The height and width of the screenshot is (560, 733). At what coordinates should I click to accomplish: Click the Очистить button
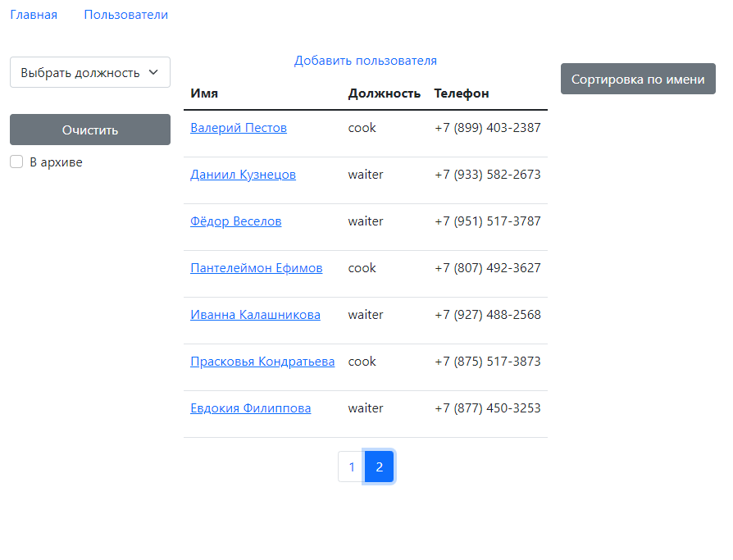click(90, 130)
